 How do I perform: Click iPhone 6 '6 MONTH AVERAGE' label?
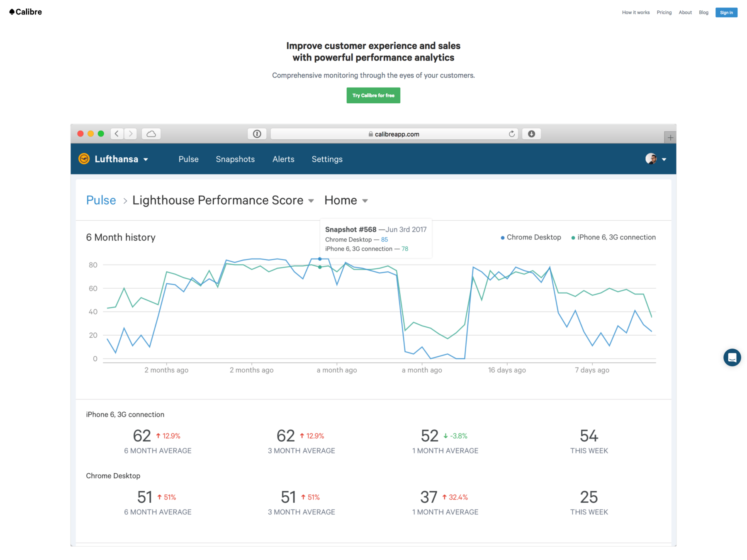pos(158,450)
